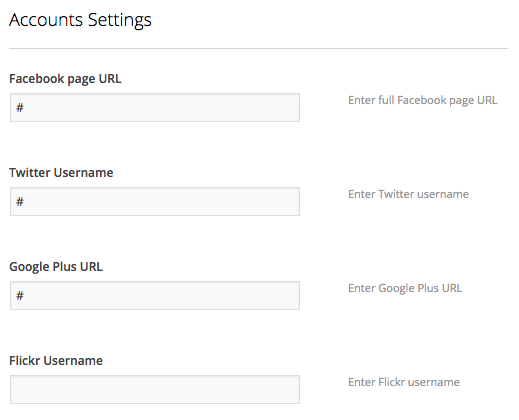Select the Google Plus URL input field
The width and height of the screenshot is (519, 420).
point(155,295)
